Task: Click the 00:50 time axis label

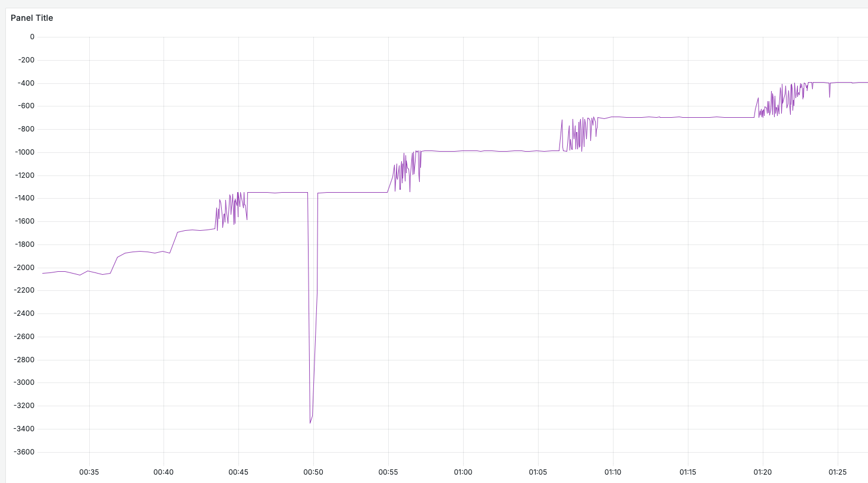Action: 313,472
